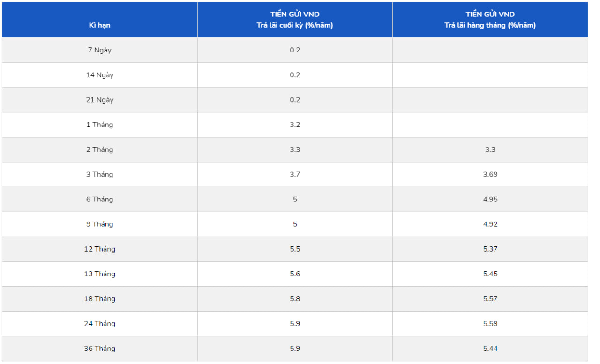The height and width of the screenshot is (364, 600).
Task: Click the 2 Tháng row label
Action: (99, 149)
